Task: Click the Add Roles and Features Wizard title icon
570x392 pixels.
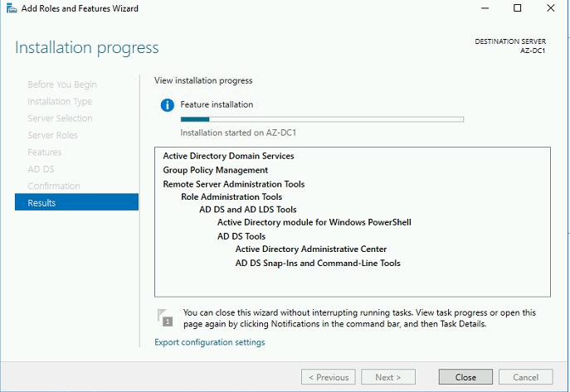Action: tap(12, 8)
